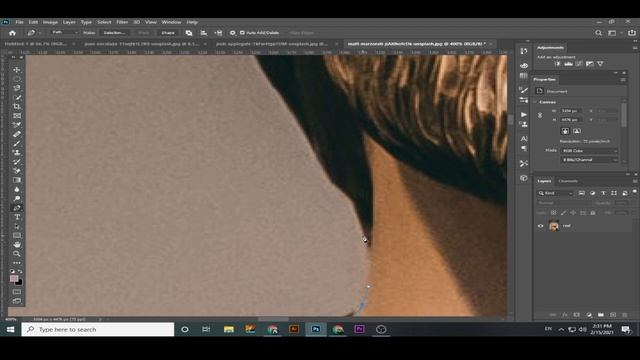The width and height of the screenshot is (640, 360).
Task: Open the Adjustments panel menu
Action: [635, 48]
